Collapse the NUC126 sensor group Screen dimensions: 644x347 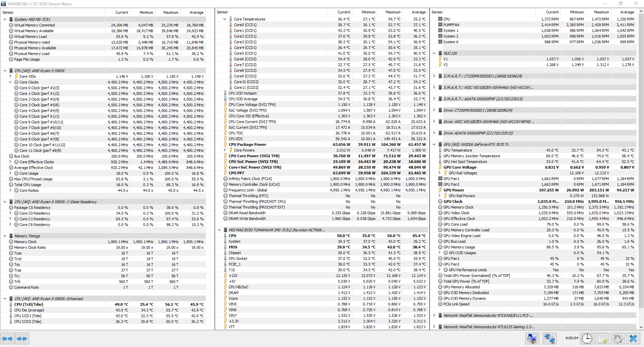coord(434,53)
